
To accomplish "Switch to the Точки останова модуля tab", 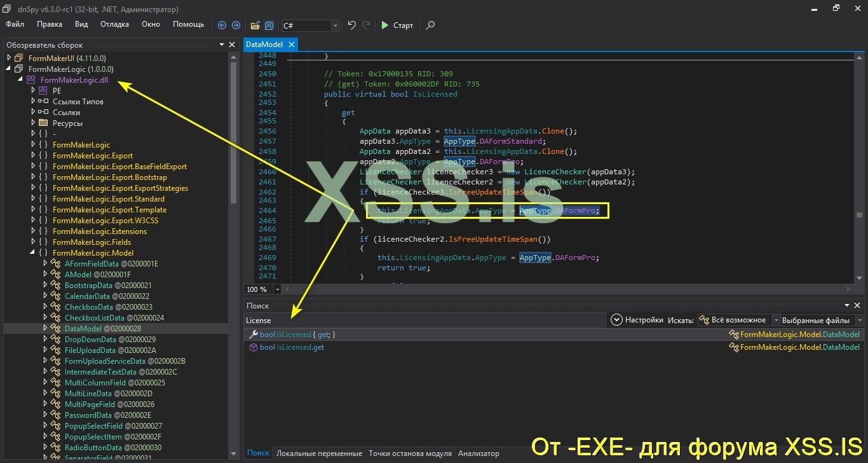I will (410, 453).
